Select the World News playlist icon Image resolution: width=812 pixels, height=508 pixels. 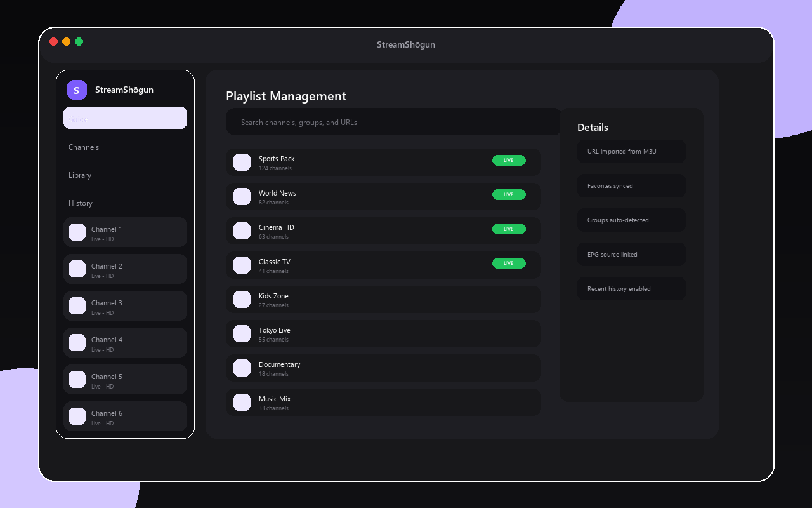(242, 197)
